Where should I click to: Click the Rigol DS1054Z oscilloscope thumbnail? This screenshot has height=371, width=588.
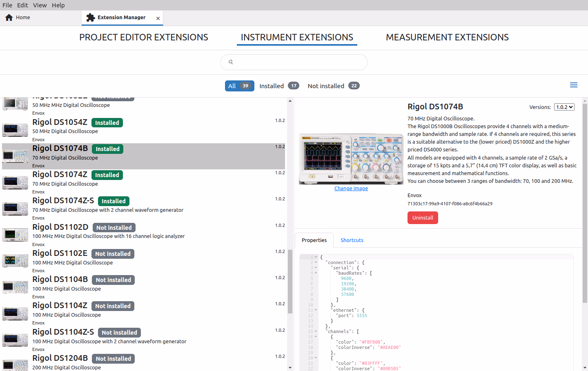tap(15, 130)
